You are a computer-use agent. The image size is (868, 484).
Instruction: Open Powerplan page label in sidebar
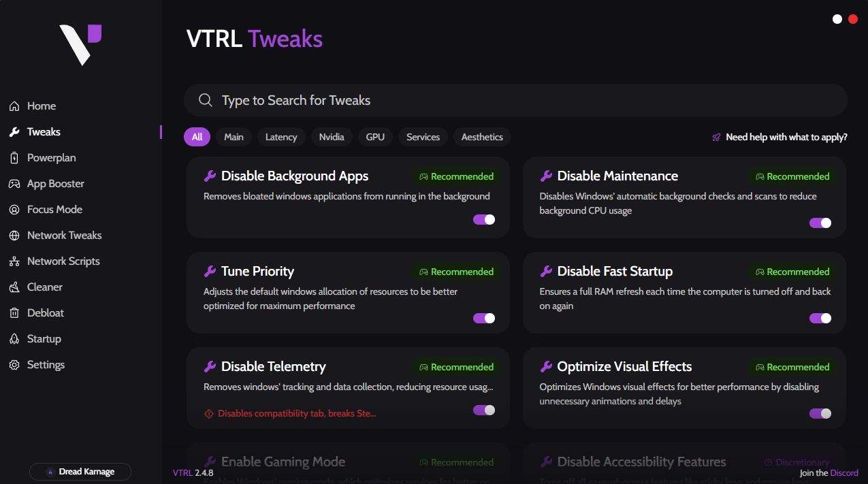pyautogui.click(x=52, y=158)
